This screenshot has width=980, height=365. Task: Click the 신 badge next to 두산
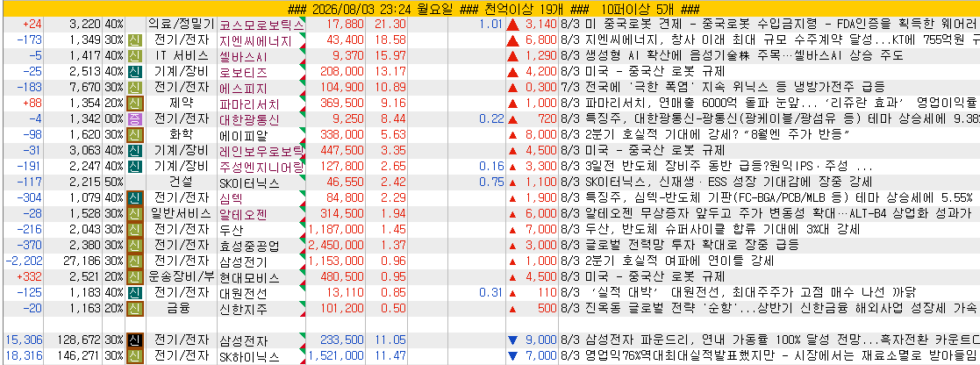pyautogui.click(x=134, y=229)
